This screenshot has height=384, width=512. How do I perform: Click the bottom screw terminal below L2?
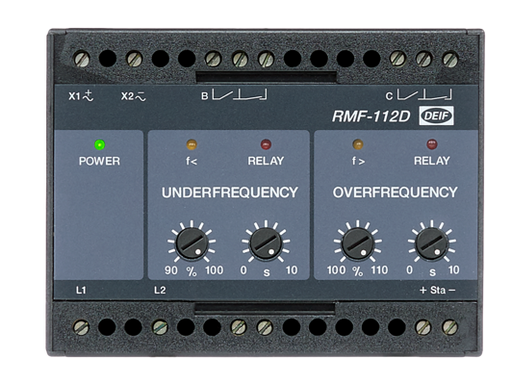tap(160, 327)
